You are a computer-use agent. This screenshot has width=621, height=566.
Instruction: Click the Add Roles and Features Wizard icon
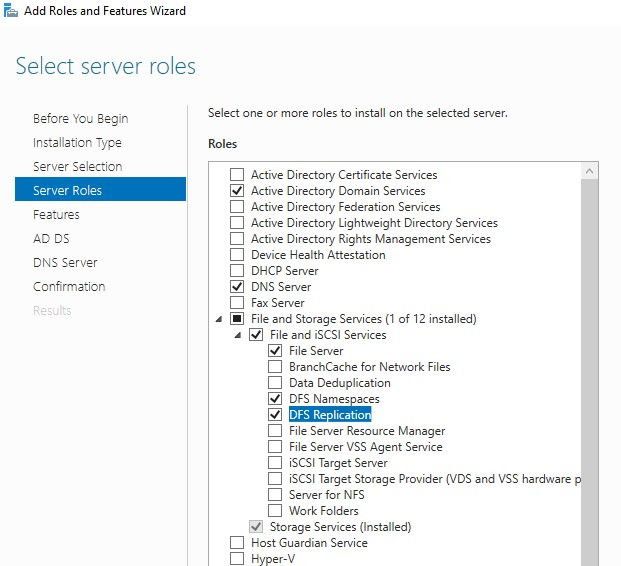pyautogui.click(x=11, y=10)
